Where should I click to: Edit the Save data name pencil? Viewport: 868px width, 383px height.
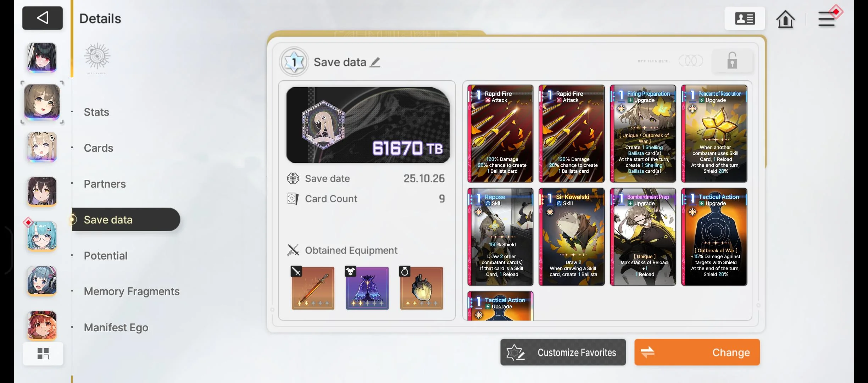tap(375, 62)
